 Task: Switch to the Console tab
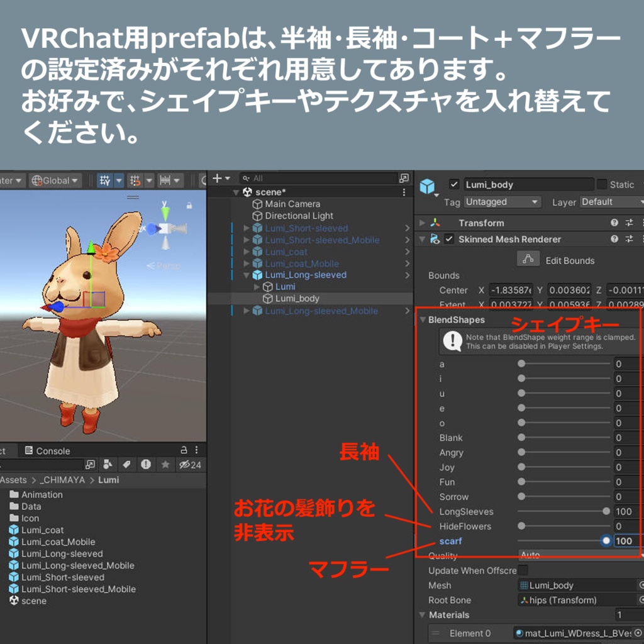[x=48, y=450]
